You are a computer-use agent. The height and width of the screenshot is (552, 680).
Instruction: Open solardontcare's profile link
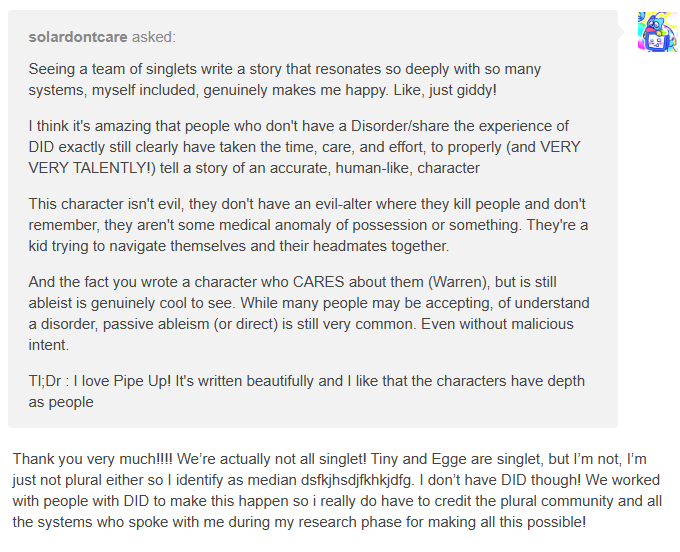point(77,38)
